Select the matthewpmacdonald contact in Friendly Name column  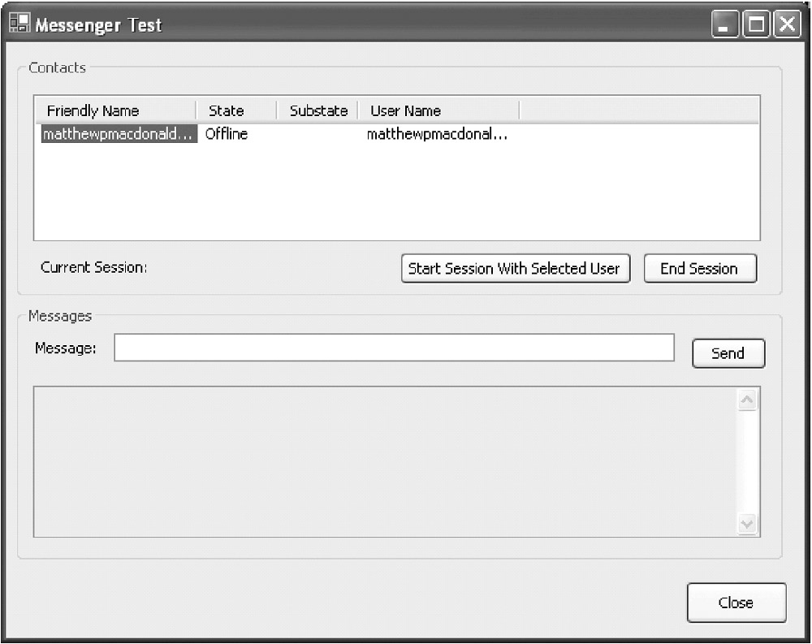[x=119, y=135]
